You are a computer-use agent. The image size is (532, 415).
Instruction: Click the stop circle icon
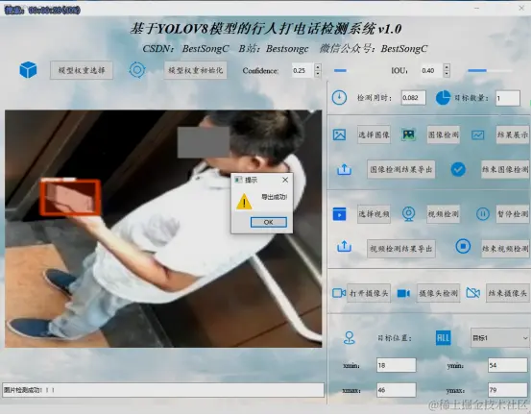click(463, 246)
